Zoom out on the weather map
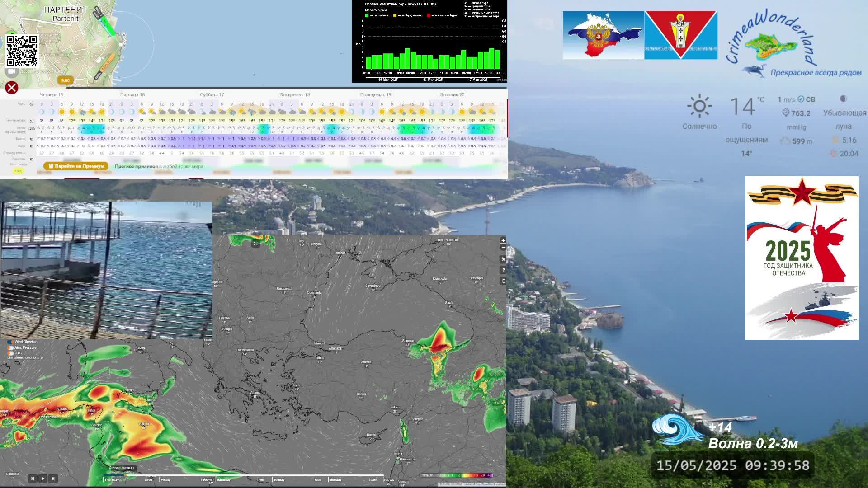This screenshot has width=868, height=488. pyautogui.click(x=503, y=247)
